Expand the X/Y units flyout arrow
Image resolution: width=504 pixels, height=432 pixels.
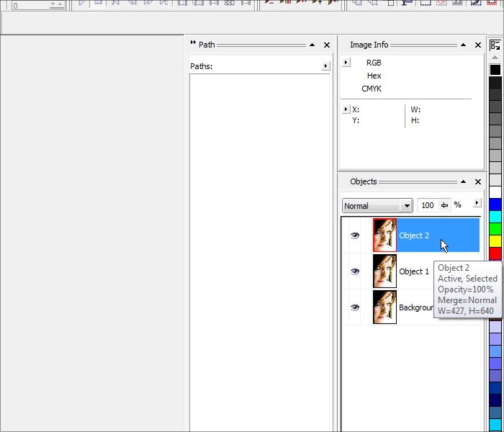point(346,109)
